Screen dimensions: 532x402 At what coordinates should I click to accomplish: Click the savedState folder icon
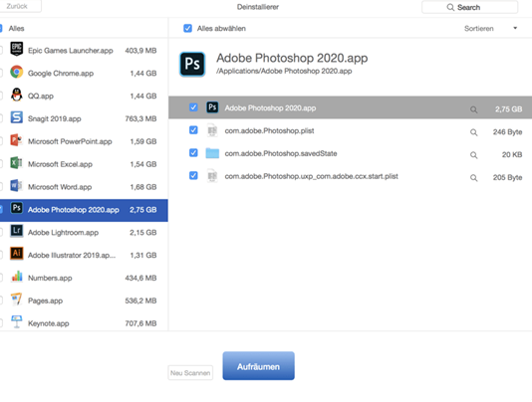pyautogui.click(x=212, y=153)
